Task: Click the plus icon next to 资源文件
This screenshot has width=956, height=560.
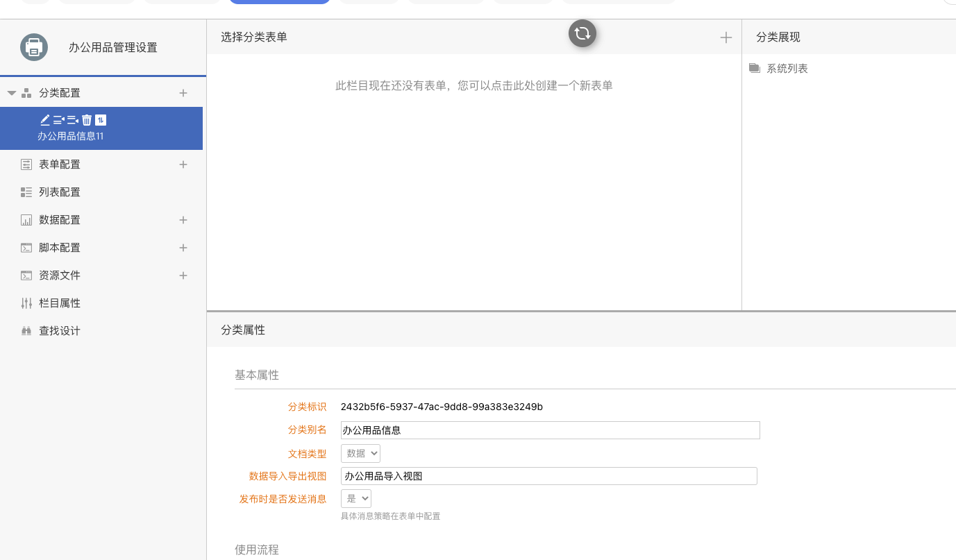Action: 183,275
